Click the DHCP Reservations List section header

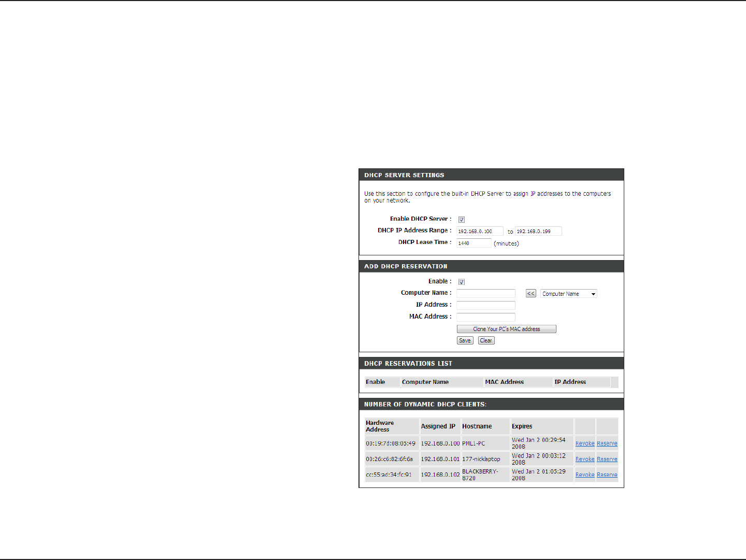(x=491, y=364)
